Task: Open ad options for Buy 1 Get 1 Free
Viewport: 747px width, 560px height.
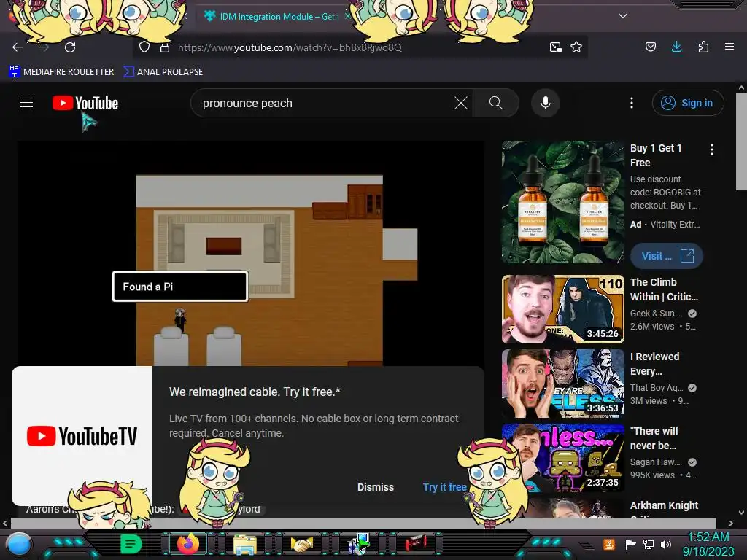Action: point(712,149)
